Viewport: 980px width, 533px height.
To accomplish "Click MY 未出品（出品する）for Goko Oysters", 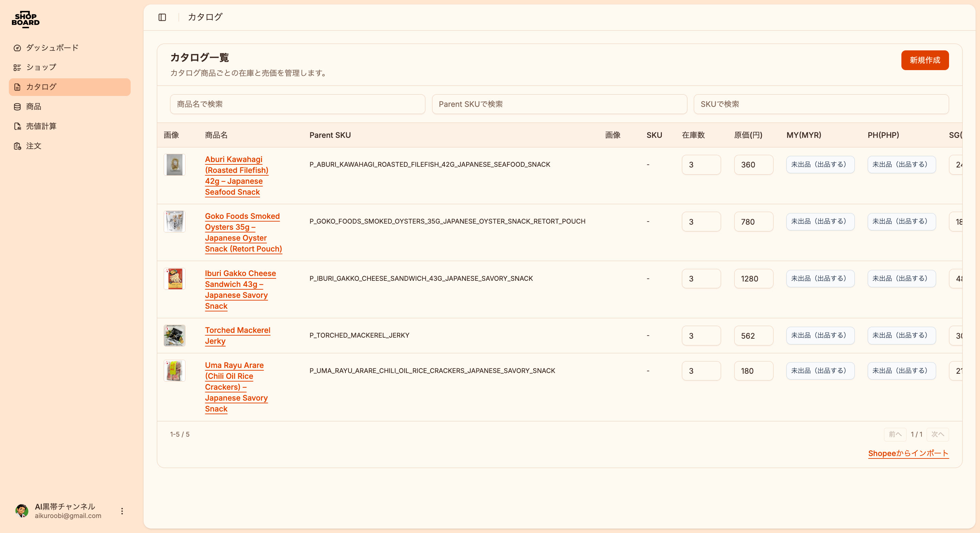I will (820, 222).
